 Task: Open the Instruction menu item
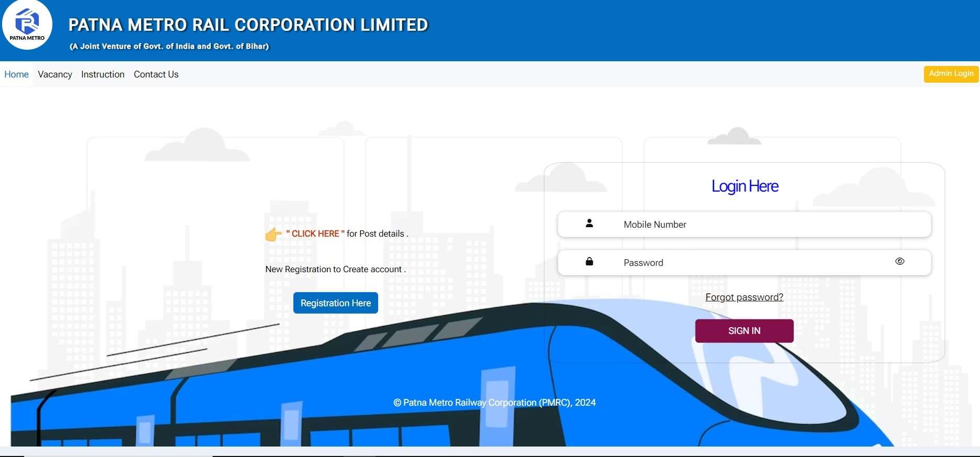coord(103,74)
